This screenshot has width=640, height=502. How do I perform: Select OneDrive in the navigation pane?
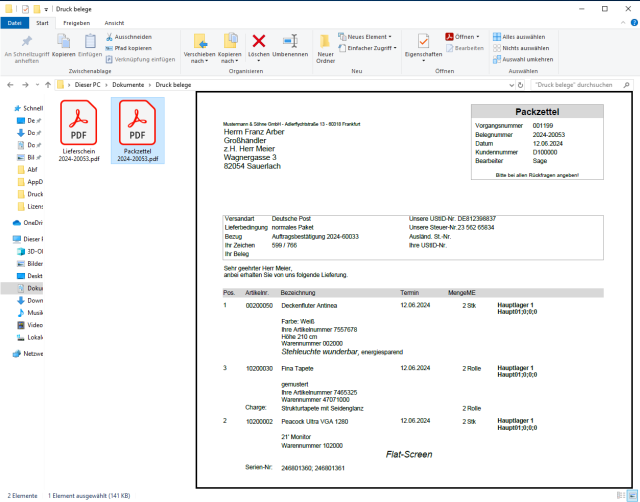click(32, 222)
